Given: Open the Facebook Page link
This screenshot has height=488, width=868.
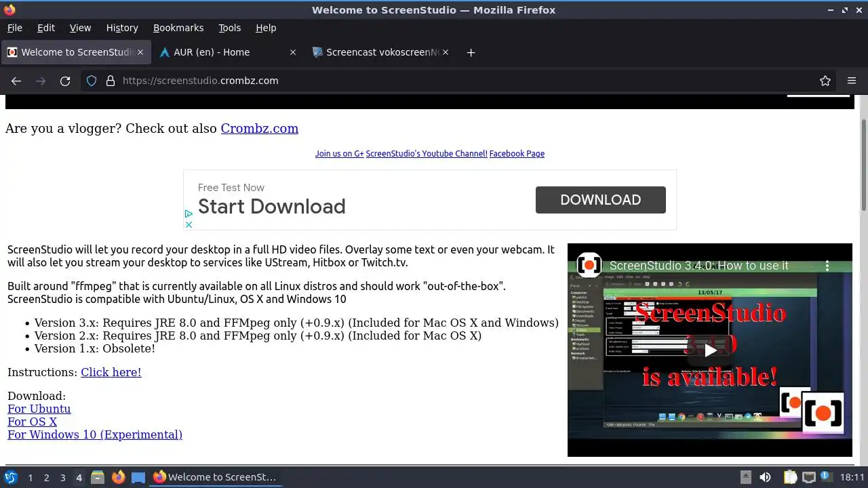Looking at the screenshot, I should (517, 154).
